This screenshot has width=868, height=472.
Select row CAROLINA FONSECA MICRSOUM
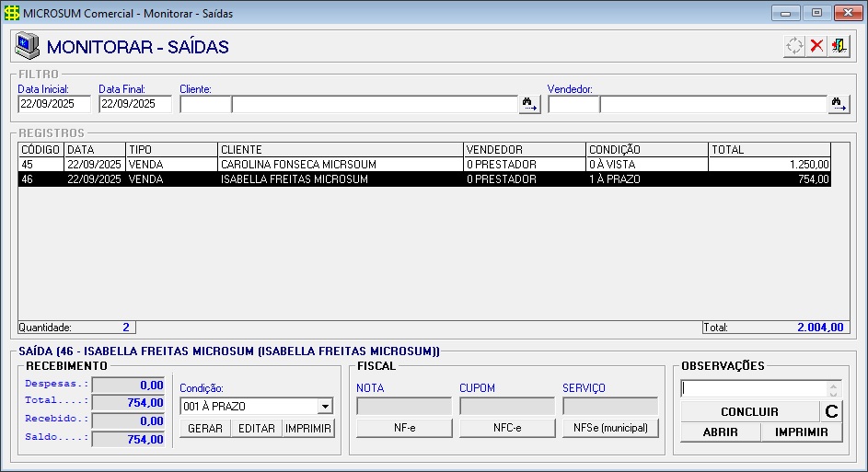click(424, 165)
